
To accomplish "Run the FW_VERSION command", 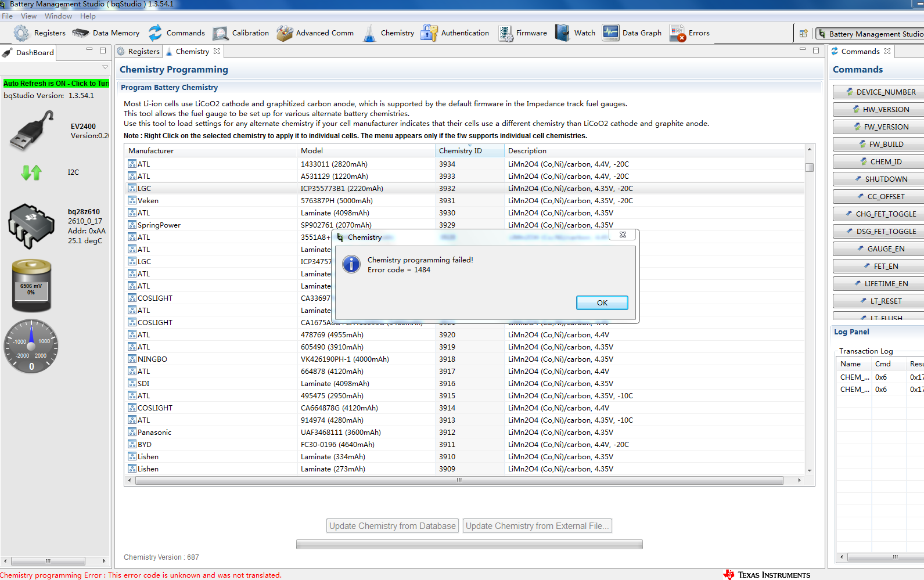I will click(x=879, y=127).
